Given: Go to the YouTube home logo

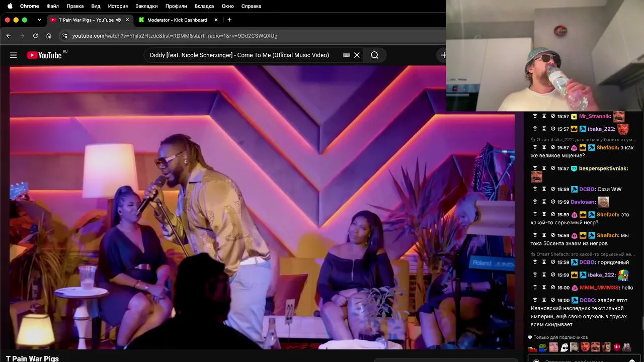Looking at the screenshot, I should click(x=44, y=55).
